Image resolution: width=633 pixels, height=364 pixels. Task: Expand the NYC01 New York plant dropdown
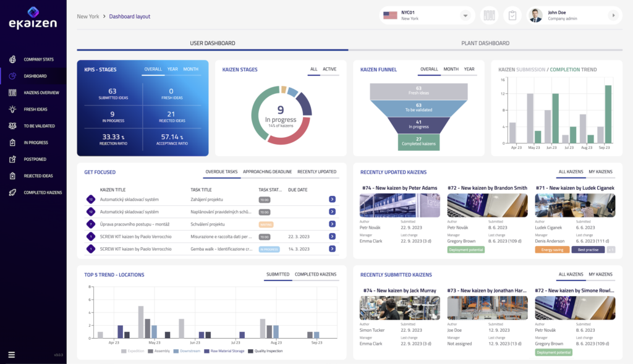tap(465, 15)
